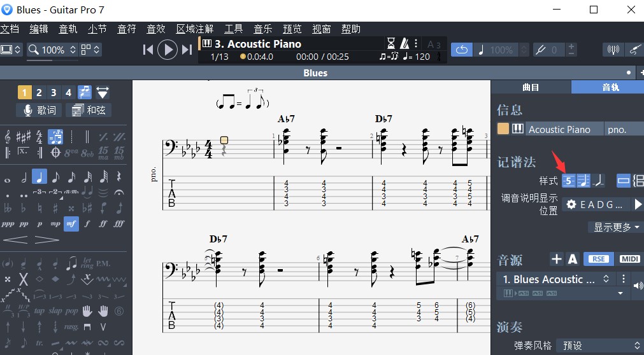Toggle multi-voice edit mode icon
Viewport: 644px width, 355px height.
coord(85,92)
